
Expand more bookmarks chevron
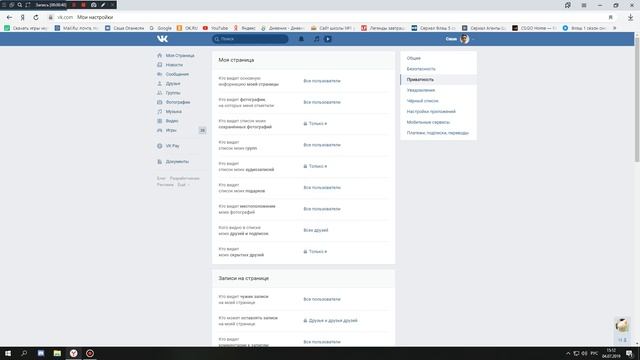pyautogui.click(x=615, y=28)
